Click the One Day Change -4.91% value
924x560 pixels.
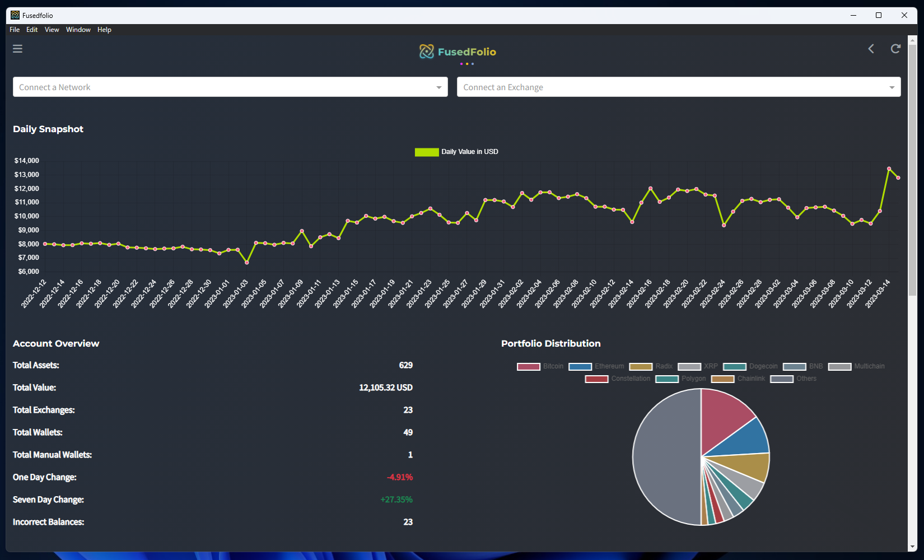coord(400,477)
